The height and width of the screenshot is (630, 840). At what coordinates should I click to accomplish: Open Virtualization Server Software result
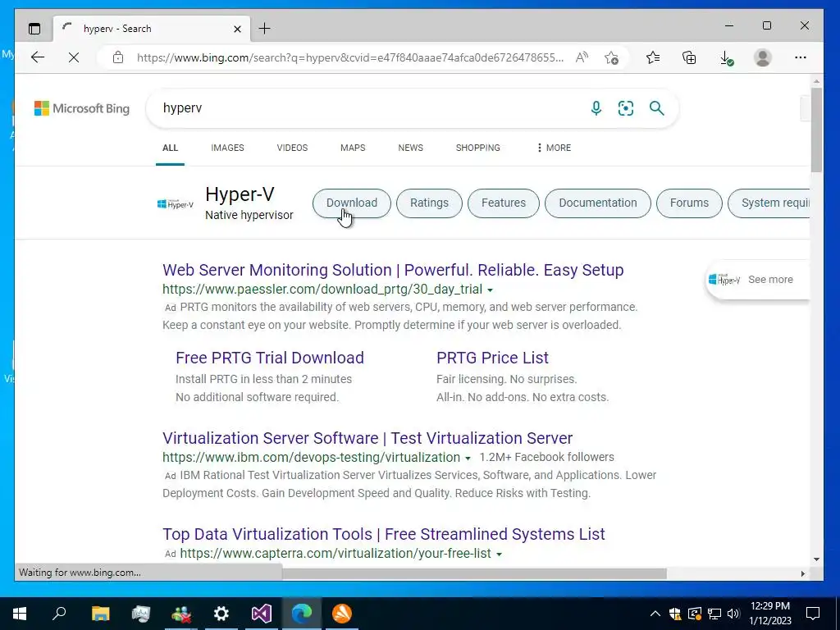[367, 438]
